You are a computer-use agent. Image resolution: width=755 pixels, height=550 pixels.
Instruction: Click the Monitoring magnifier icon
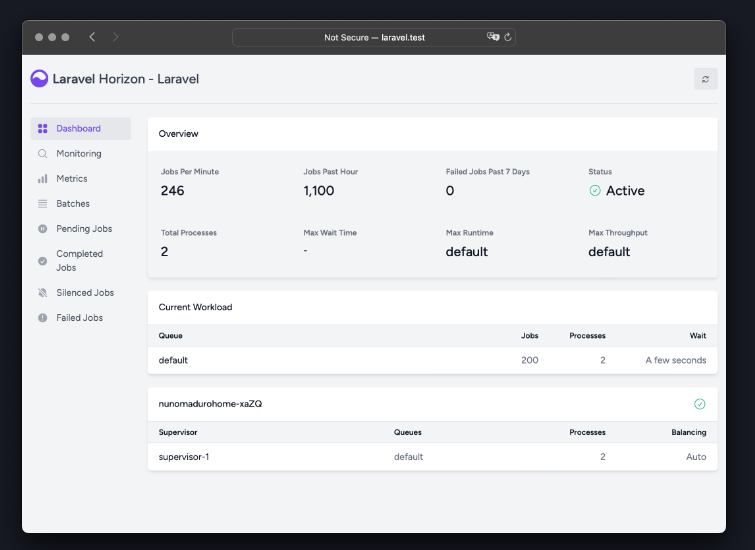[43, 154]
